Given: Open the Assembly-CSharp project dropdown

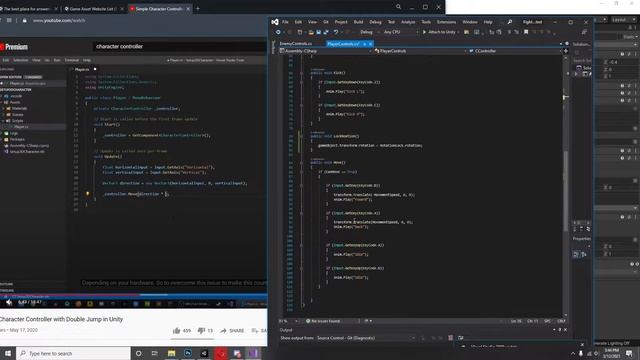Looking at the screenshot, I should pyautogui.click(x=326, y=51).
